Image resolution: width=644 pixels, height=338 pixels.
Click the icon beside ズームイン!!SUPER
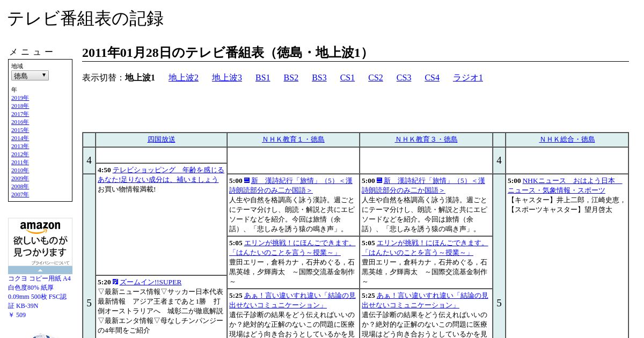coord(115,282)
